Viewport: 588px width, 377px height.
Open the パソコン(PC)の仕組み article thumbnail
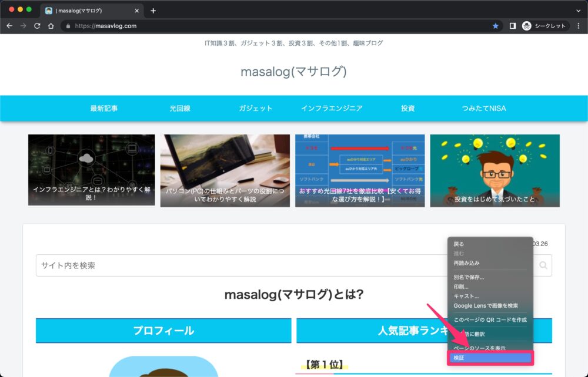[225, 171]
